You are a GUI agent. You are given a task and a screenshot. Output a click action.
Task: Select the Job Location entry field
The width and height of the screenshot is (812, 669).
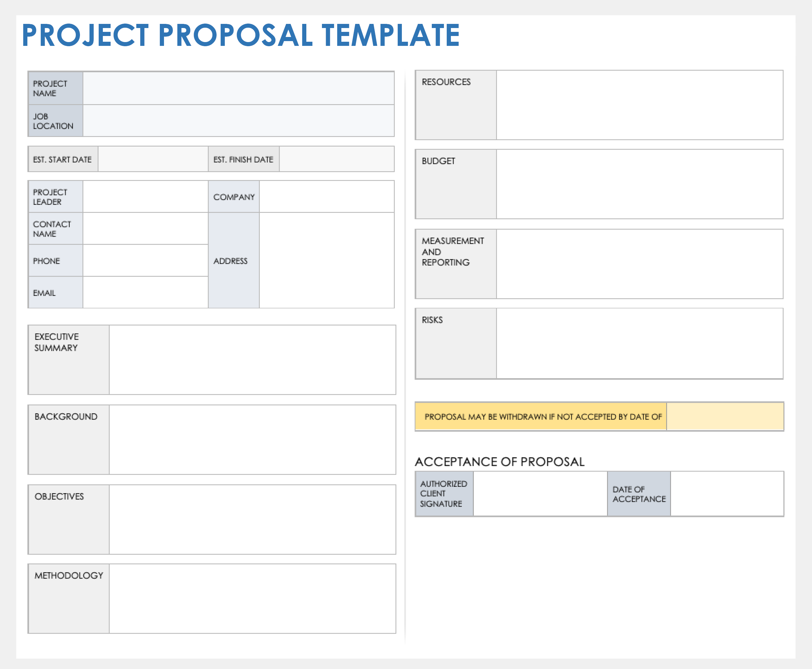coord(238,121)
